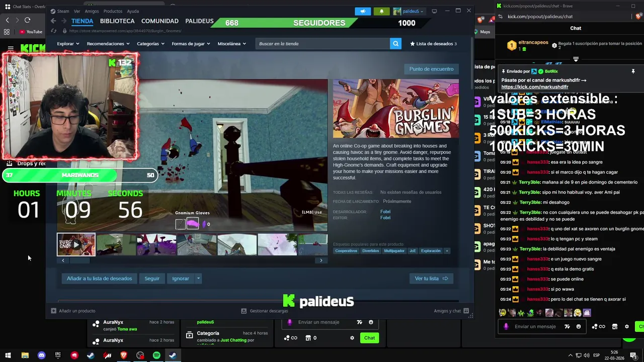Viewport: 644px width, 362px height.
Task: Expand the Categorías dropdown
Action: tap(151, 44)
